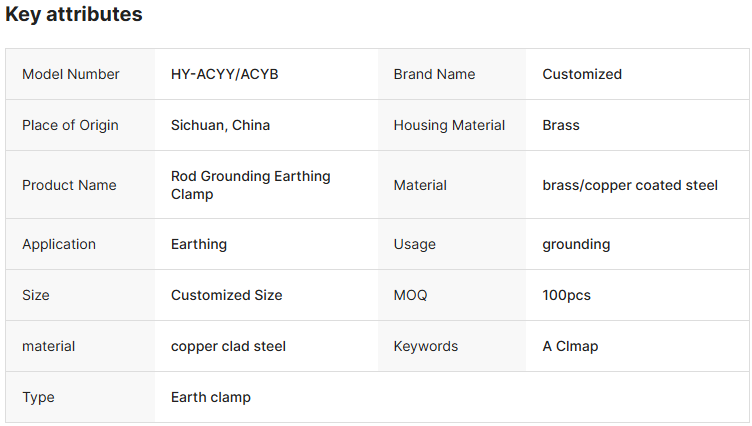Click the Customized brand value

pyautogui.click(x=582, y=74)
